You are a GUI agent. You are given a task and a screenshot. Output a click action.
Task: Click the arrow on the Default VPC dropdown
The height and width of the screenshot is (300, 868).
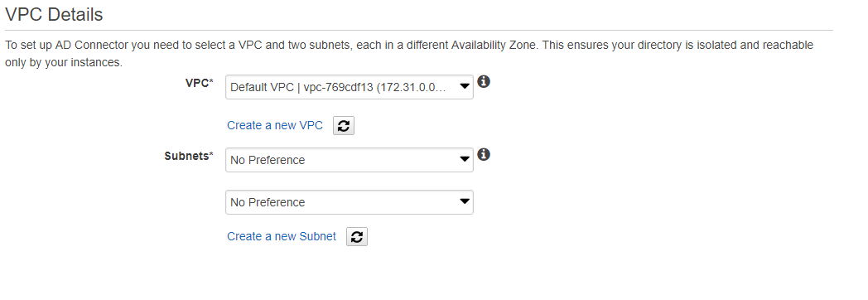(465, 86)
